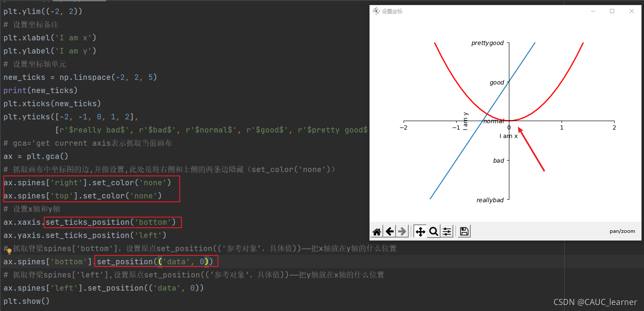Place cursor on plt.ylim((-2, 2)) line
Image resolution: width=644 pixels, height=311 pixels.
click(x=43, y=11)
